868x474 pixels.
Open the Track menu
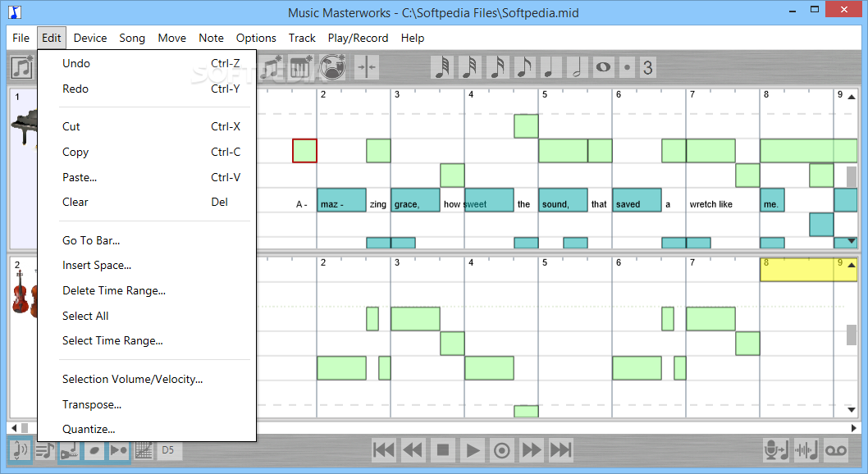coord(302,38)
